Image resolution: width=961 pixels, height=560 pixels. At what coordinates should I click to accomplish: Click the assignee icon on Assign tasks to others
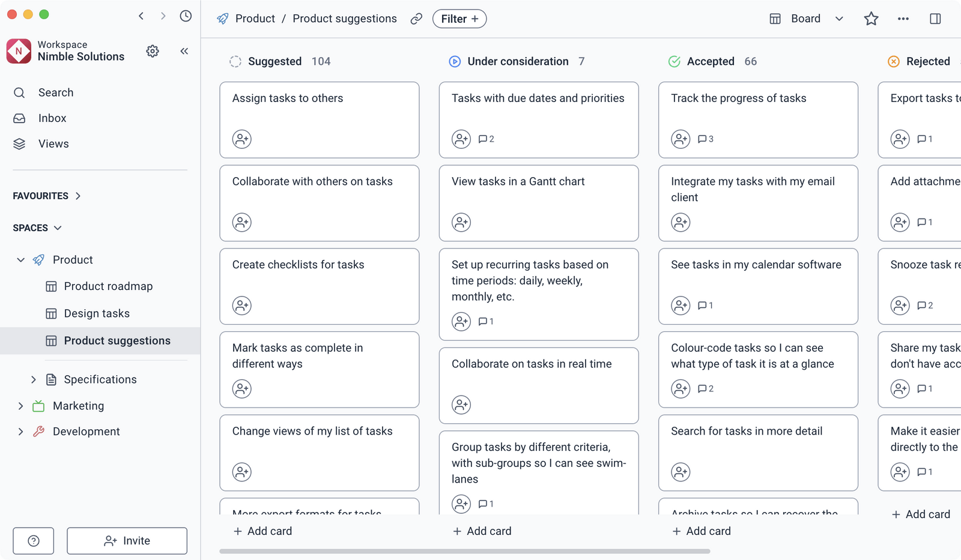(x=241, y=139)
